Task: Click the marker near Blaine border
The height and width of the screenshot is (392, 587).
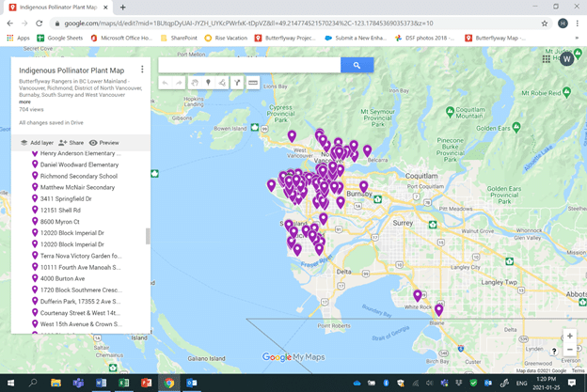Action: point(438,309)
